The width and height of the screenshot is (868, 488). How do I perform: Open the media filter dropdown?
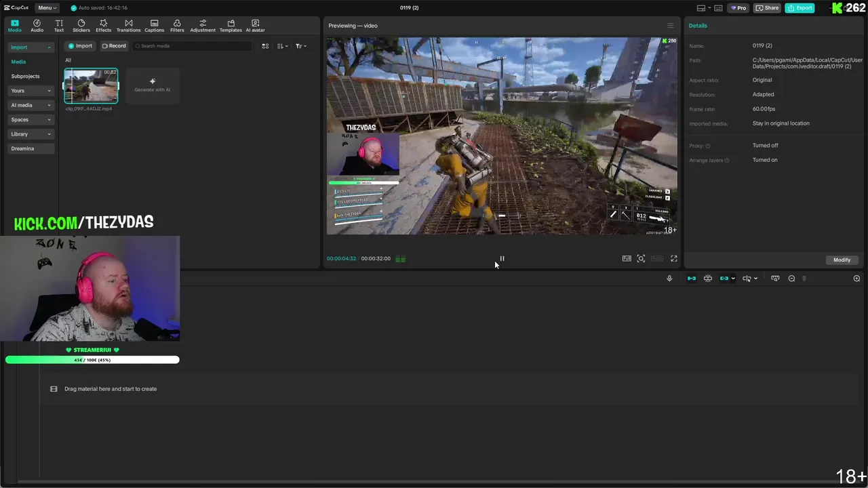tap(301, 46)
